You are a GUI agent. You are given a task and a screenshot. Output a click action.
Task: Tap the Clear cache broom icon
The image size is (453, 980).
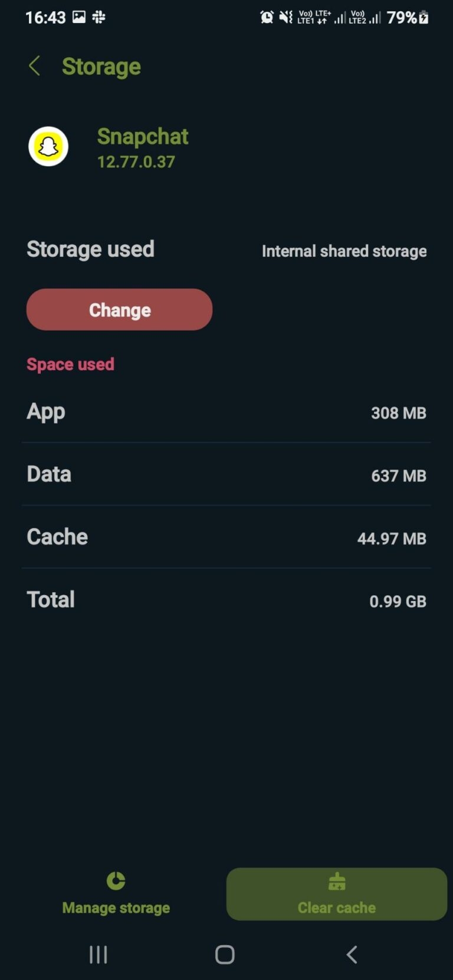point(337,882)
